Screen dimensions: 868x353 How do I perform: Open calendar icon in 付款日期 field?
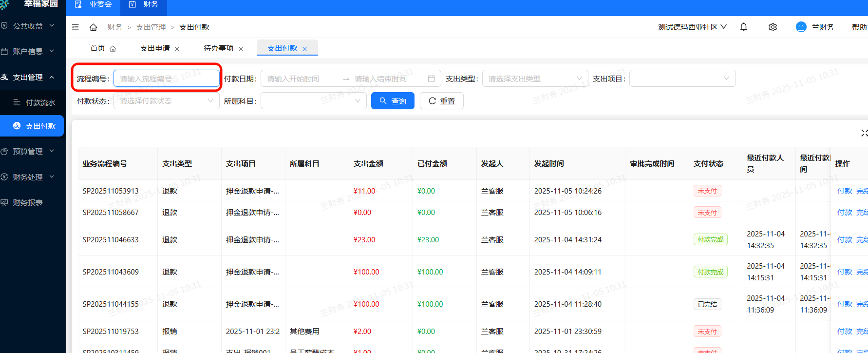[431, 78]
